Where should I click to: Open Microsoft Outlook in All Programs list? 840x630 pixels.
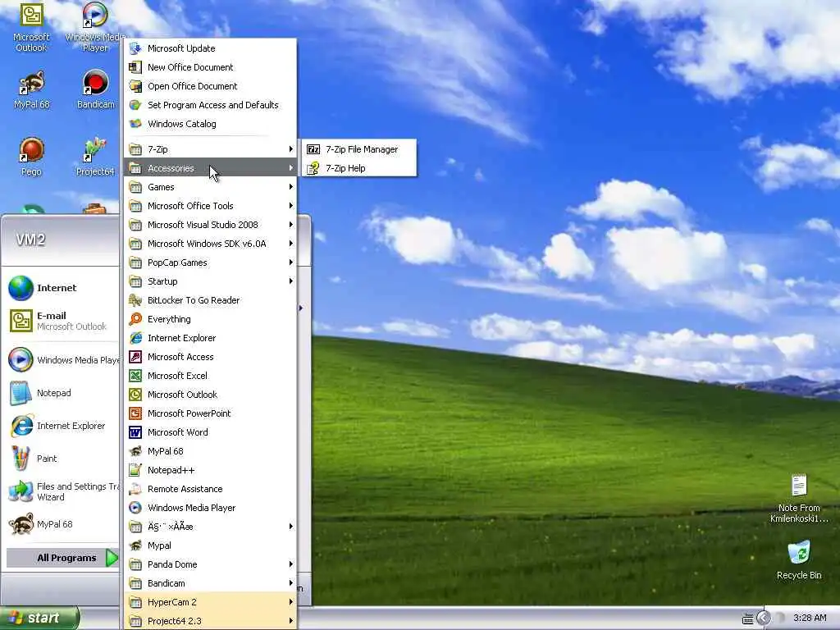pyautogui.click(x=210, y=395)
